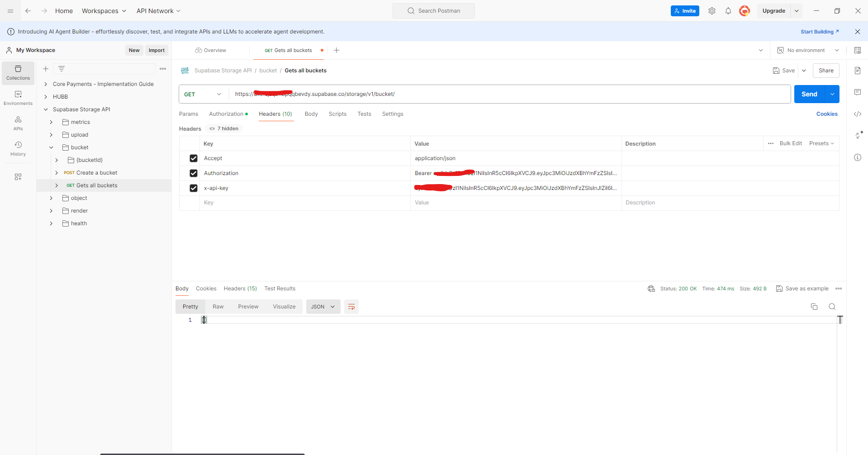Switch to the request Settings tab
The width and height of the screenshot is (868, 455).
(x=393, y=114)
